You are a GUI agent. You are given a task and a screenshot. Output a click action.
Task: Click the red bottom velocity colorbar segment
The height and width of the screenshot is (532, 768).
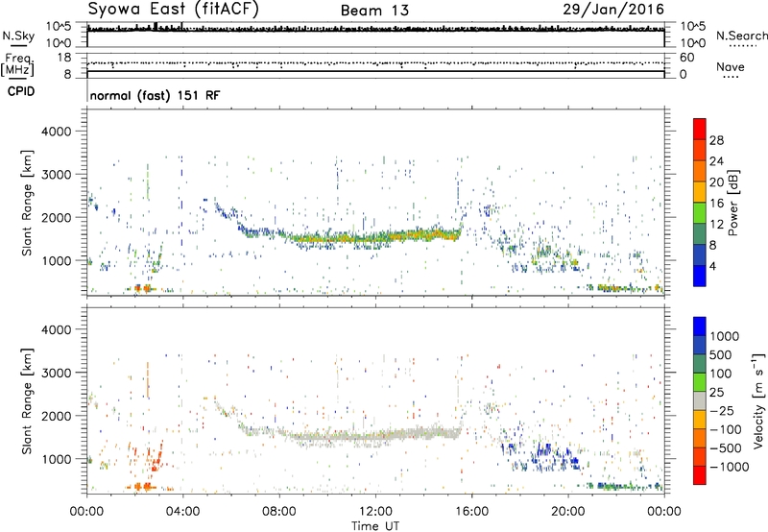pyautogui.click(x=700, y=475)
